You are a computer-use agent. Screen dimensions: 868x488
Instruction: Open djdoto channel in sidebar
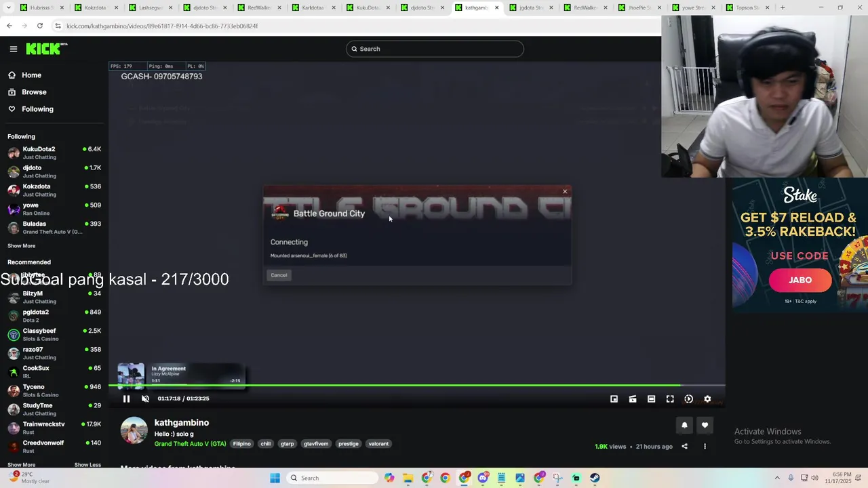54,171
